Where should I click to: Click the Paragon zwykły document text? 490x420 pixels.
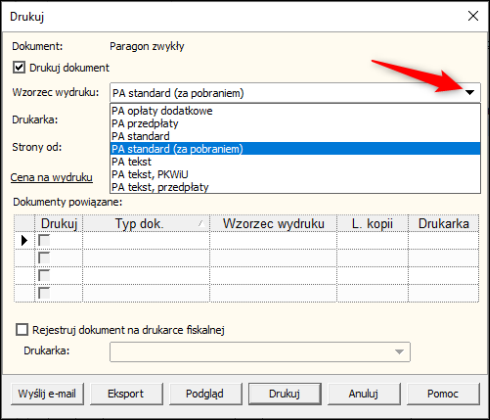click(x=147, y=46)
